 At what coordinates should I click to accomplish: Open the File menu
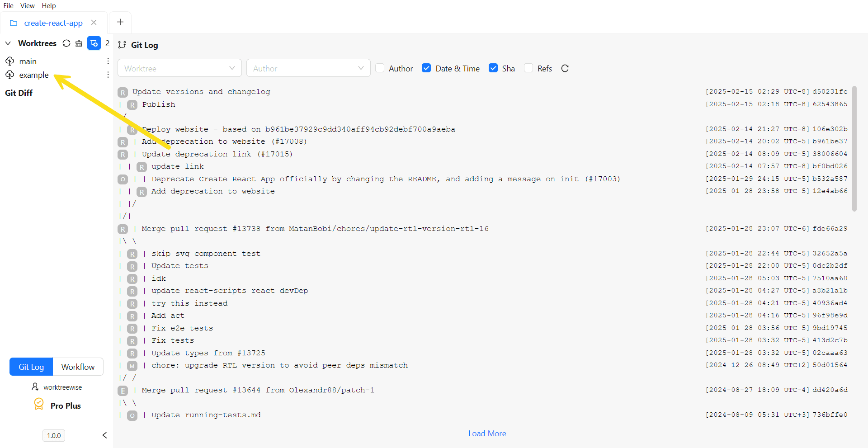point(9,6)
